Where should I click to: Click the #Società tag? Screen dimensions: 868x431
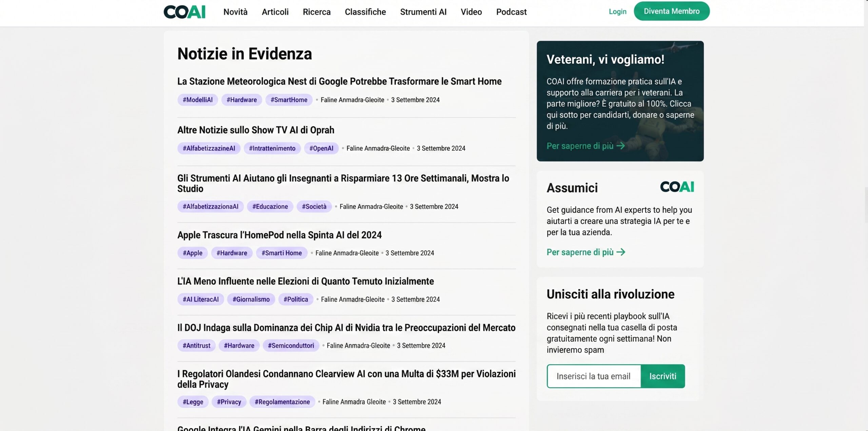point(314,206)
